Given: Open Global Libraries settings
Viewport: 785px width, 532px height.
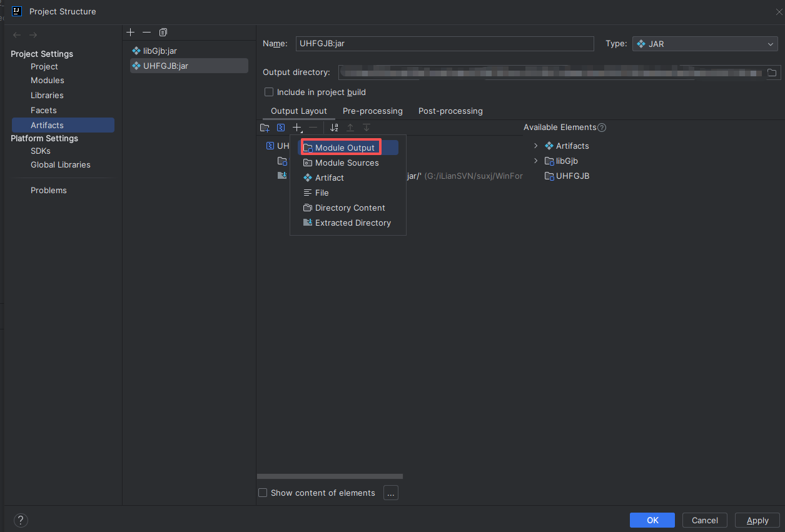Looking at the screenshot, I should (x=61, y=164).
